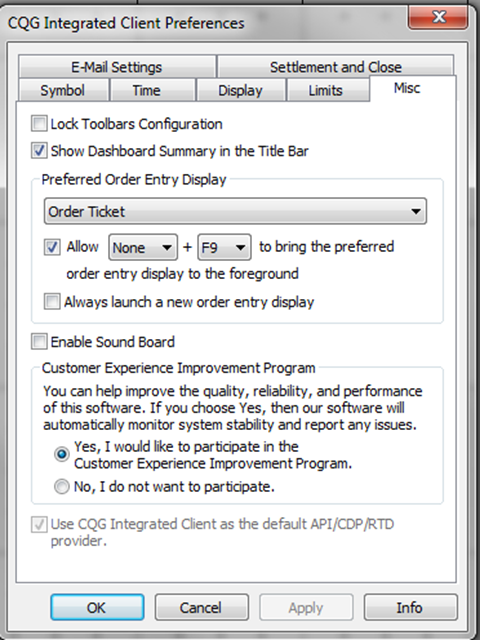Open the Settlement and Close tab
The height and width of the screenshot is (640, 480).
coord(336,67)
